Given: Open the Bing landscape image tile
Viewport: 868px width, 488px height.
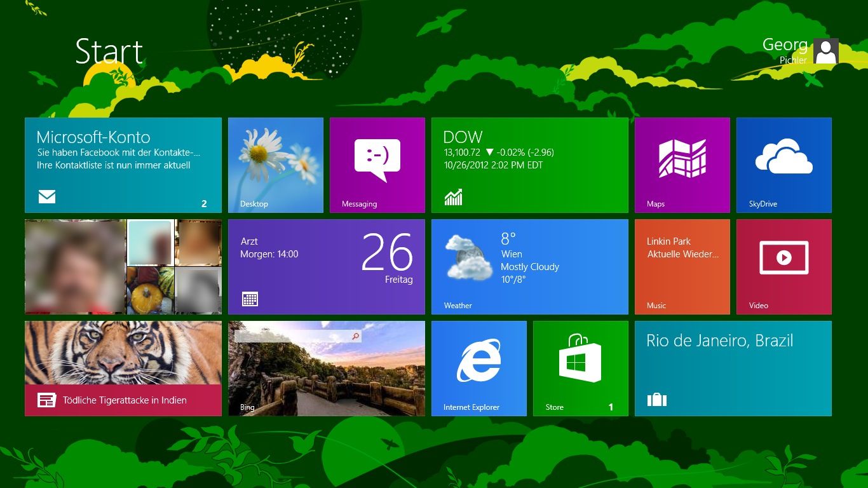Looking at the screenshot, I should coord(327,369).
